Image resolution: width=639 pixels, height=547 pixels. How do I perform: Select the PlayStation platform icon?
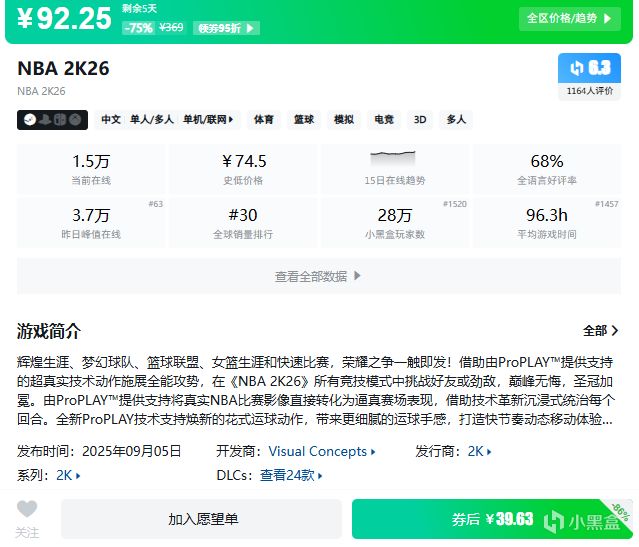coord(46,120)
